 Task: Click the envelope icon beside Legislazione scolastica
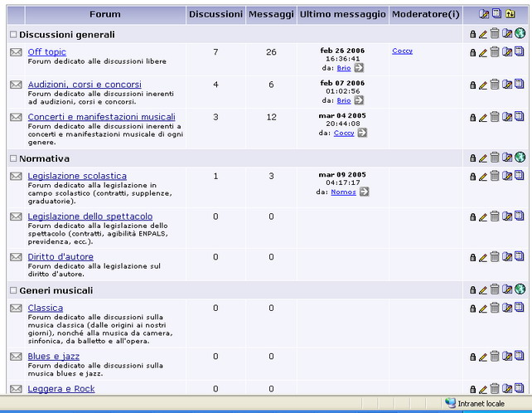click(16, 177)
